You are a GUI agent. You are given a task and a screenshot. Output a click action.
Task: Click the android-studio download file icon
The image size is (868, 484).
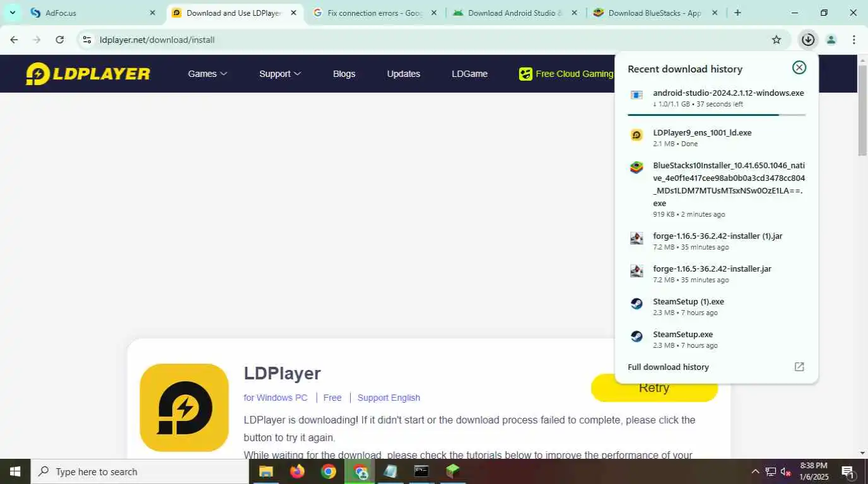point(636,95)
